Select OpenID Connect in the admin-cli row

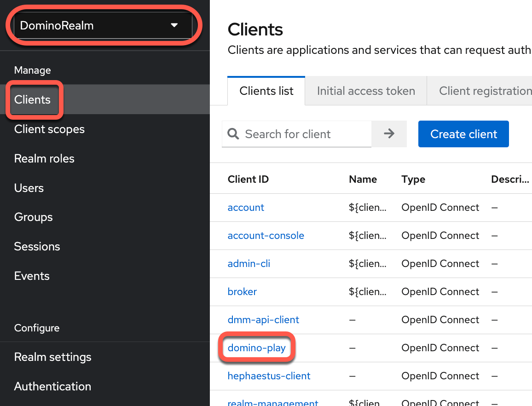[x=440, y=264]
